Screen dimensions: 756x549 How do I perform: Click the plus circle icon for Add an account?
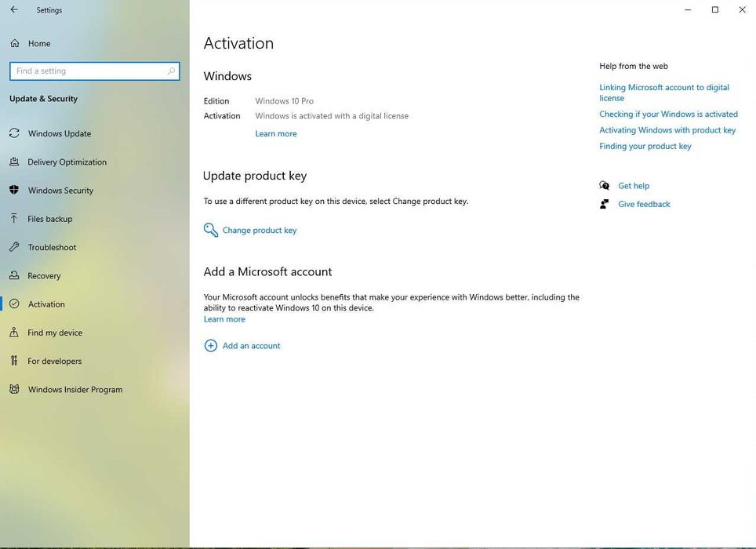click(211, 346)
